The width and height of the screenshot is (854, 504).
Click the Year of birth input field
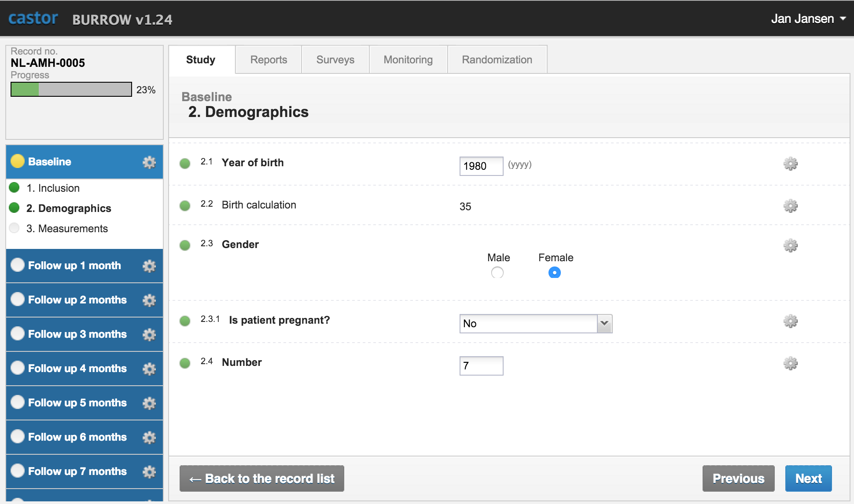tap(481, 166)
